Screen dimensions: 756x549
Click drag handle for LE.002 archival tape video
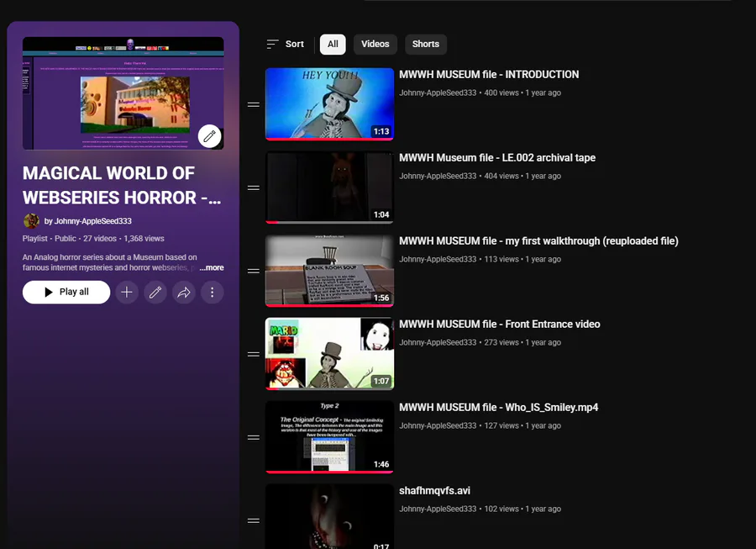(254, 187)
